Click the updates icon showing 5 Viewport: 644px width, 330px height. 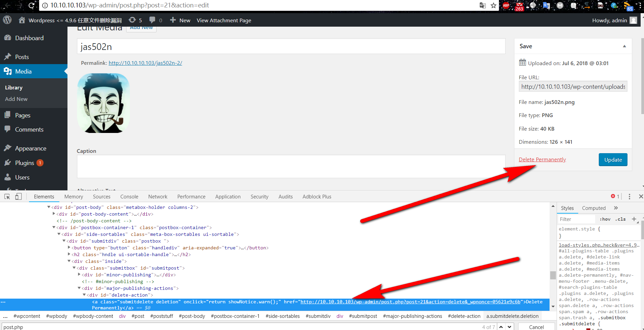click(133, 20)
